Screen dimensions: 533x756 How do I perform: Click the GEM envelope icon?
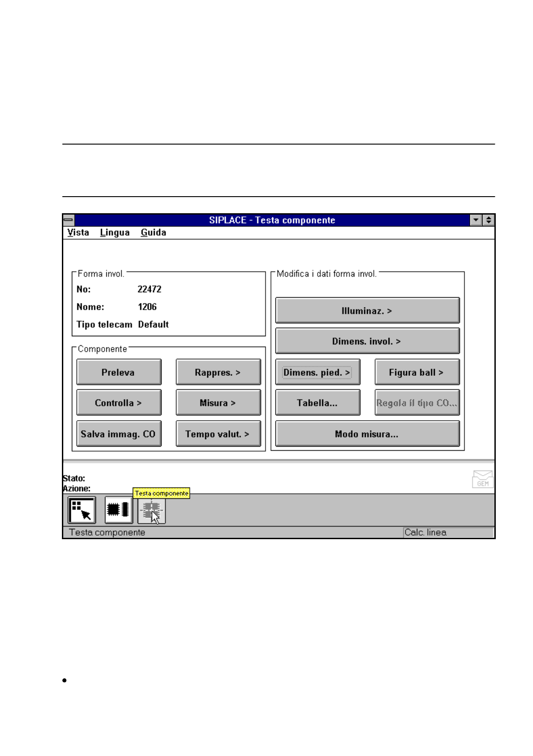(x=483, y=479)
